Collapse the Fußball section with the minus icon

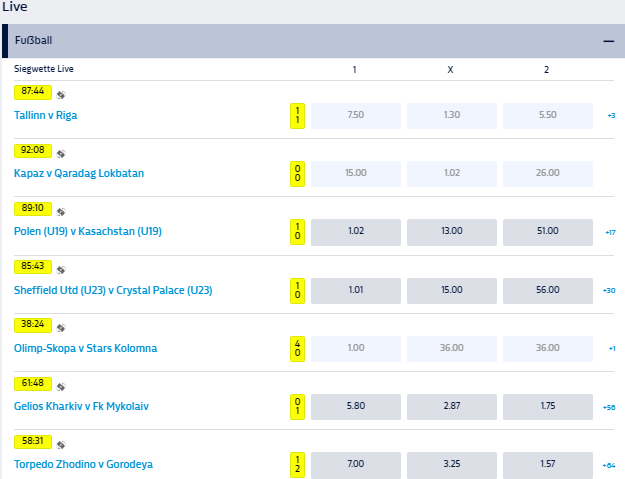click(x=608, y=41)
